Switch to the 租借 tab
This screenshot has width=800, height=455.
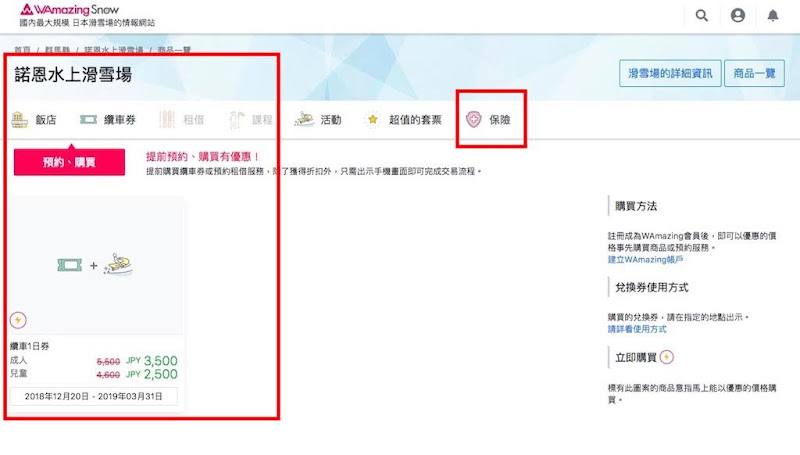coord(181,120)
